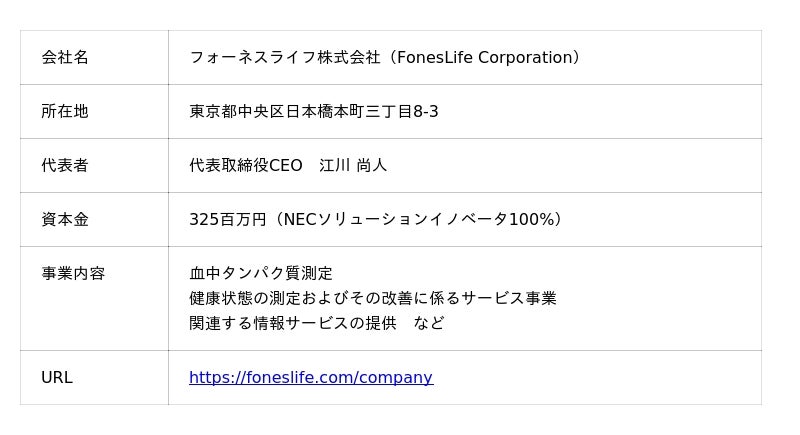This screenshot has width=800, height=435.
Task: Open the foneslife.com/company link
Action: click(310, 378)
